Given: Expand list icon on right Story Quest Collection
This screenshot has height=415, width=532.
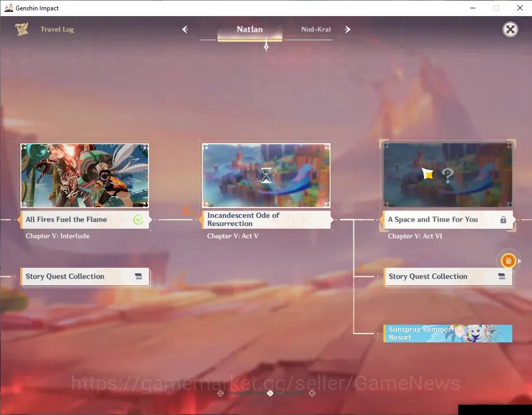Looking at the screenshot, I should coord(501,276).
